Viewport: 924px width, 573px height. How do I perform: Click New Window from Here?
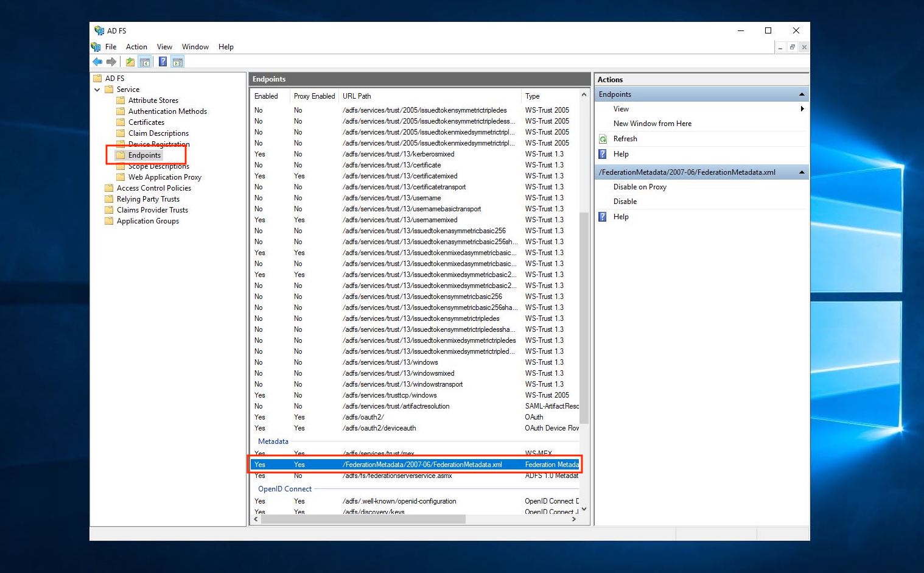pos(652,123)
